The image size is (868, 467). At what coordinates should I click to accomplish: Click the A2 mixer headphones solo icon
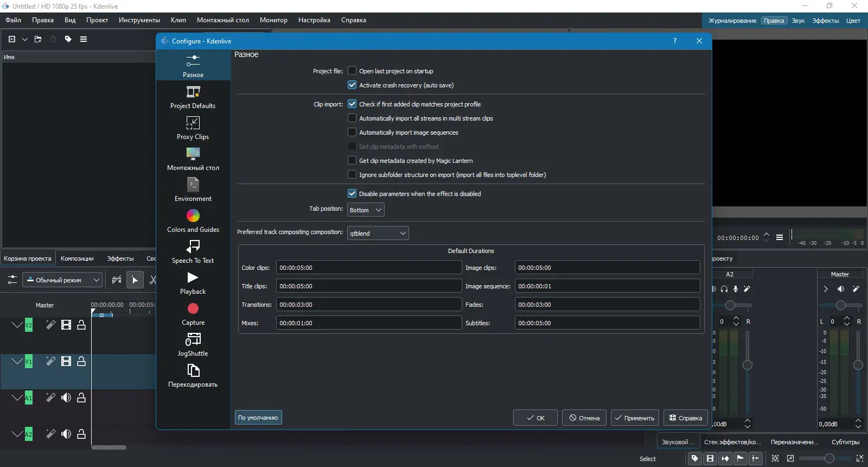tap(724, 289)
